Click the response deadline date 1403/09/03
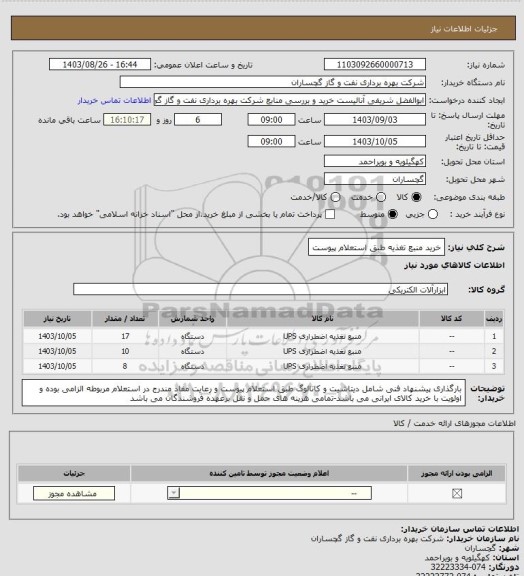524x576 pixels. pos(375,120)
